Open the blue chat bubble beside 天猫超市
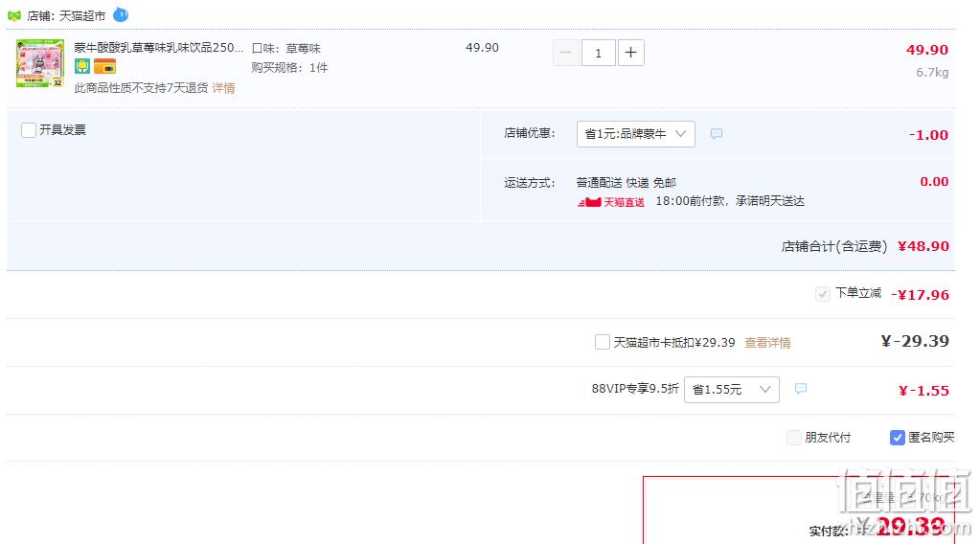This screenshot has height=544, width=980. 121,14
